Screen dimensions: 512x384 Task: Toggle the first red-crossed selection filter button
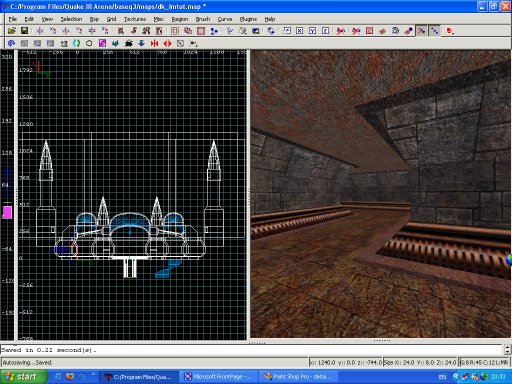(x=341, y=31)
